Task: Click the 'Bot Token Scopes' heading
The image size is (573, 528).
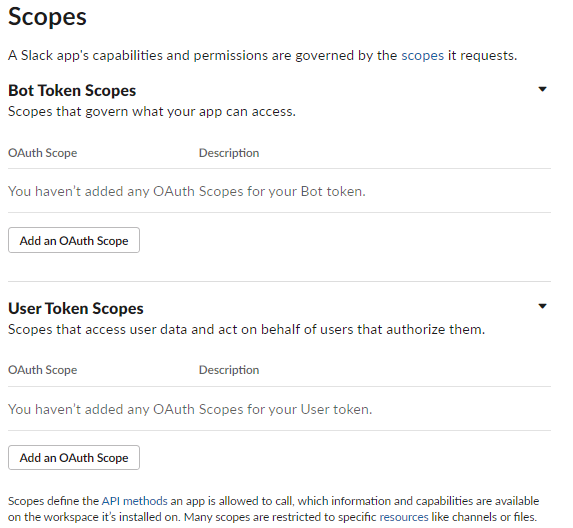Action: 72,91
